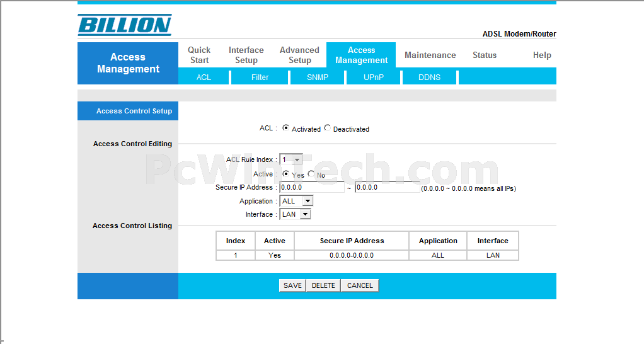Click the Billion logo
The width and height of the screenshot is (644, 344).
(x=124, y=25)
